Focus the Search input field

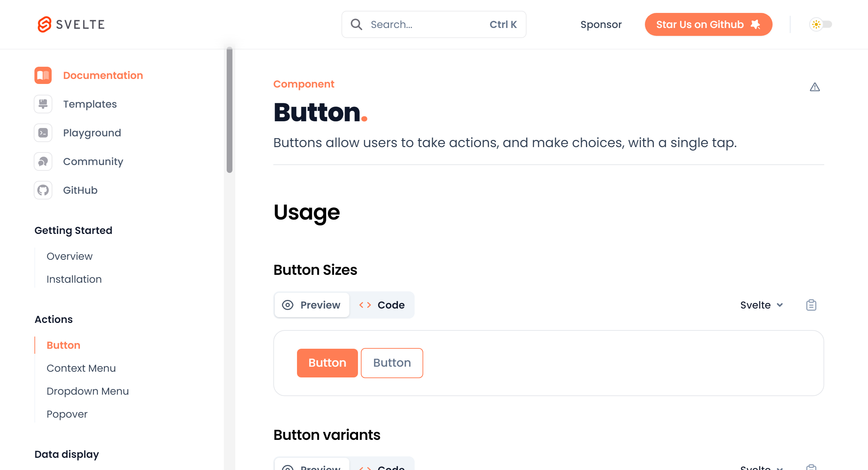434,24
